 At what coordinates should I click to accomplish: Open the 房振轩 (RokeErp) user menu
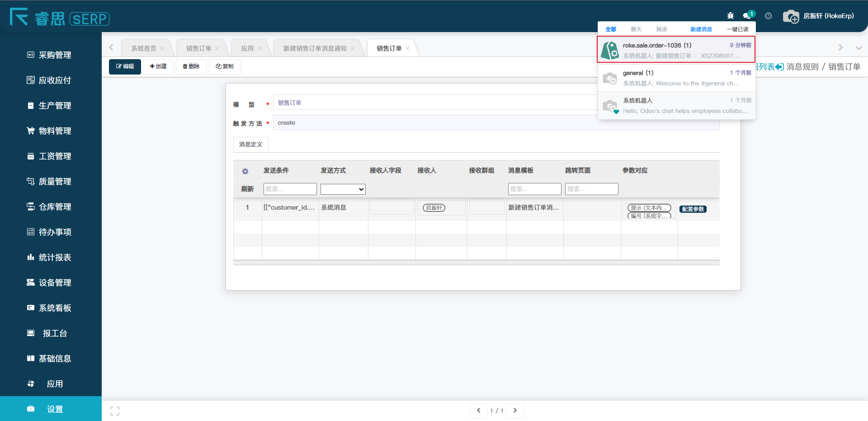819,16
